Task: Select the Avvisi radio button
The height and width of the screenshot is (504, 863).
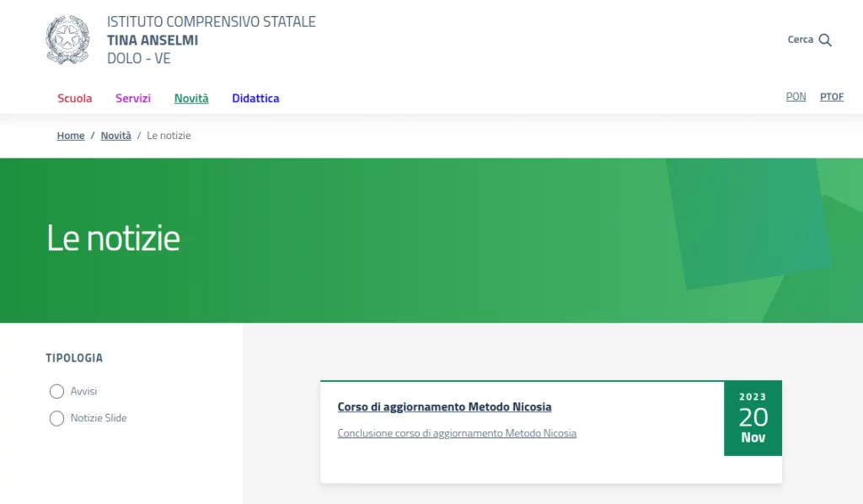Action: point(56,391)
